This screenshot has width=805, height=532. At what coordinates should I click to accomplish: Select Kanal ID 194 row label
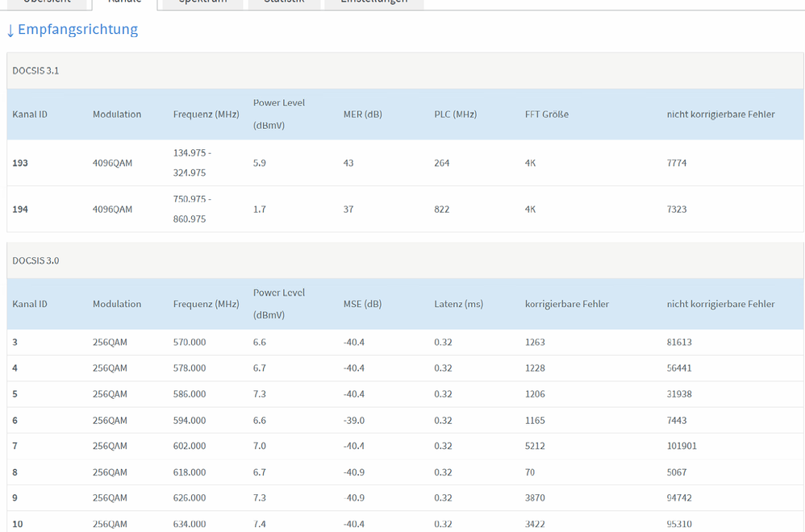tap(20, 210)
